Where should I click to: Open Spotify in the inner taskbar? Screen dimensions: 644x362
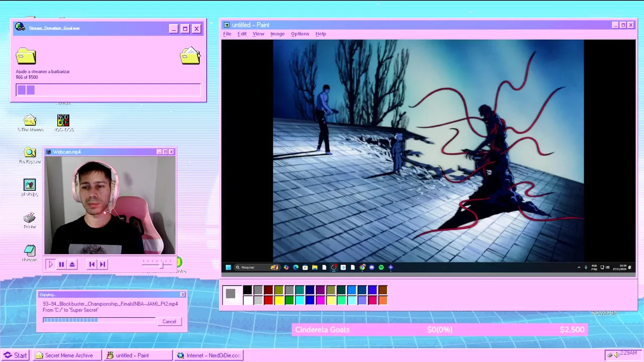[381, 267]
